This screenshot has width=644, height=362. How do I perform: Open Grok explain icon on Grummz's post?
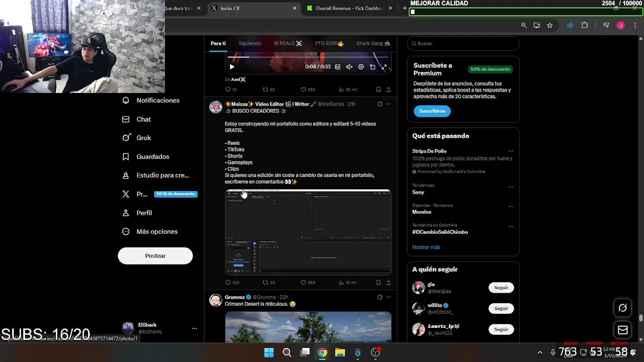(x=380, y=297)
